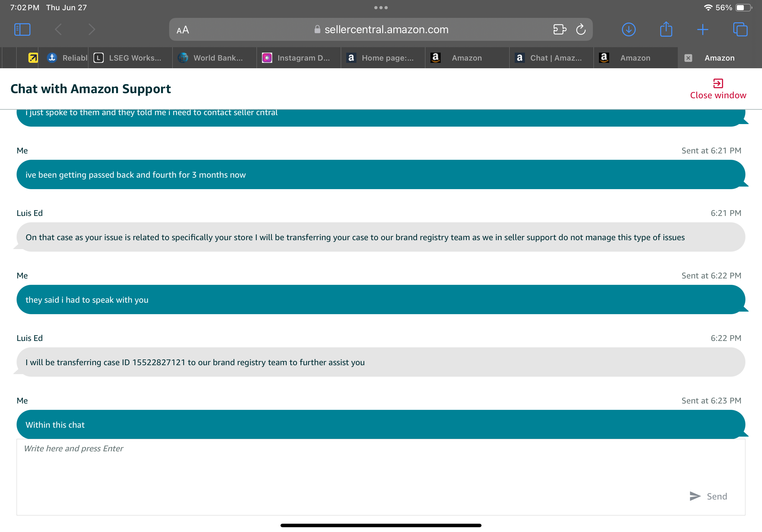Switch to the Instagram D... tab

[x=299, y=58]
